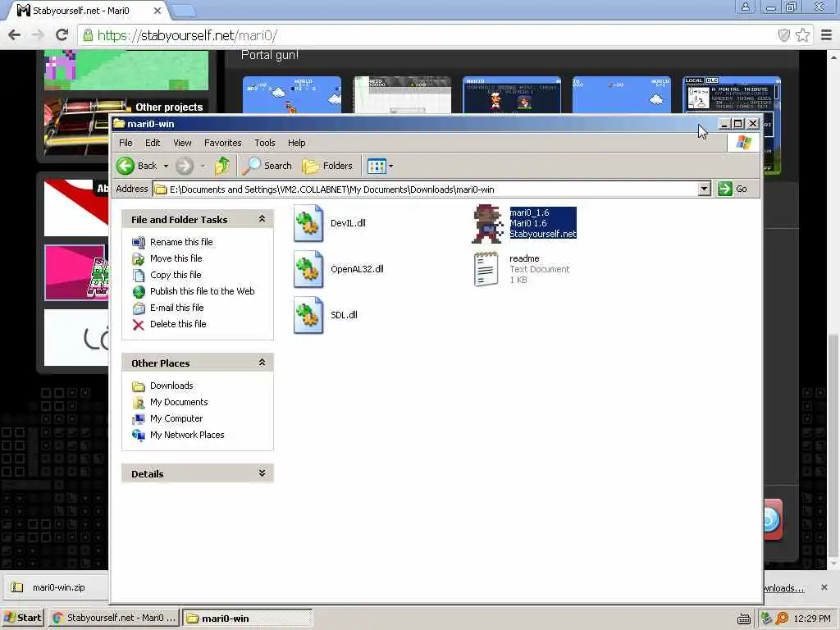Image resolution: width=840 pixels, height=630 pixels.
Task: Select the DevIL.dll file icon
Action: tap(308, 223)
